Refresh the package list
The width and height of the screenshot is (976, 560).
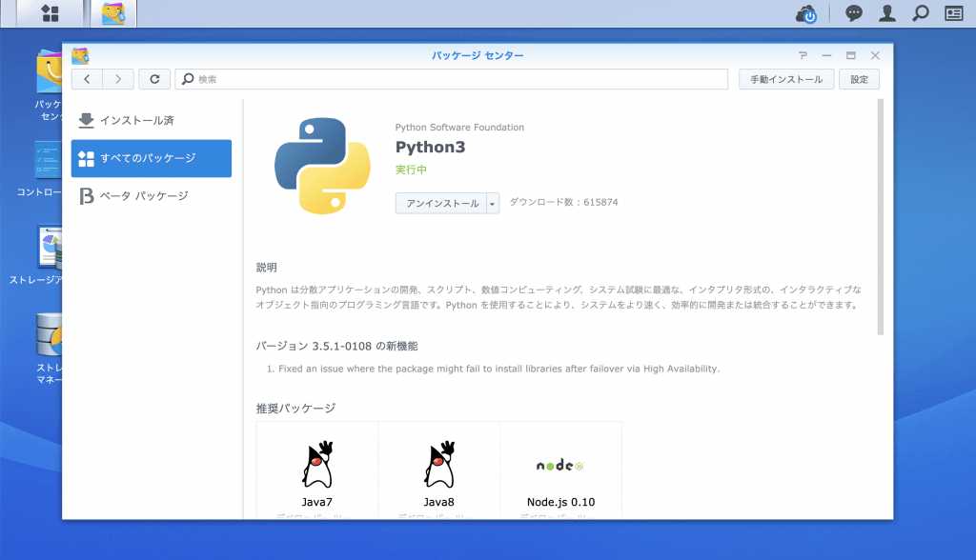[x=154, y=79]
